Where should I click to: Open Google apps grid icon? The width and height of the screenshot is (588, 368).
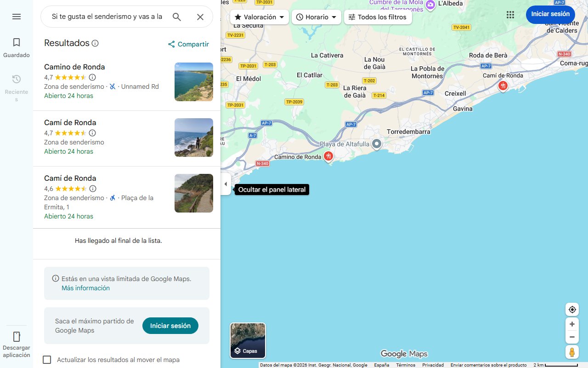pos(510,14)
